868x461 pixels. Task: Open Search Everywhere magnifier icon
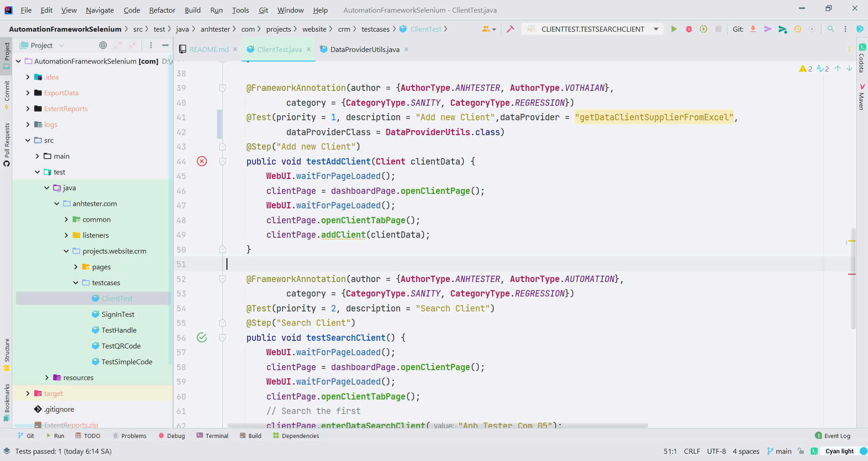(830, 29)
